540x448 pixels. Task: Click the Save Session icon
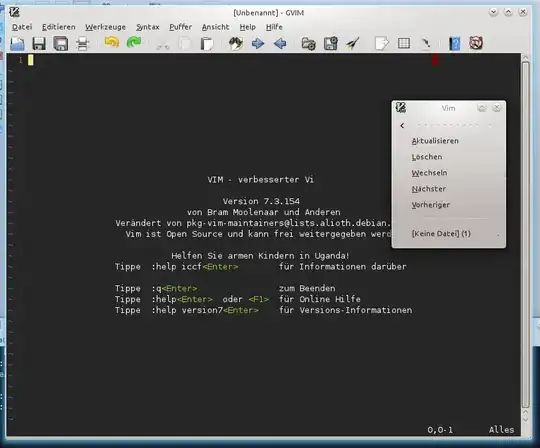point(331,43)
